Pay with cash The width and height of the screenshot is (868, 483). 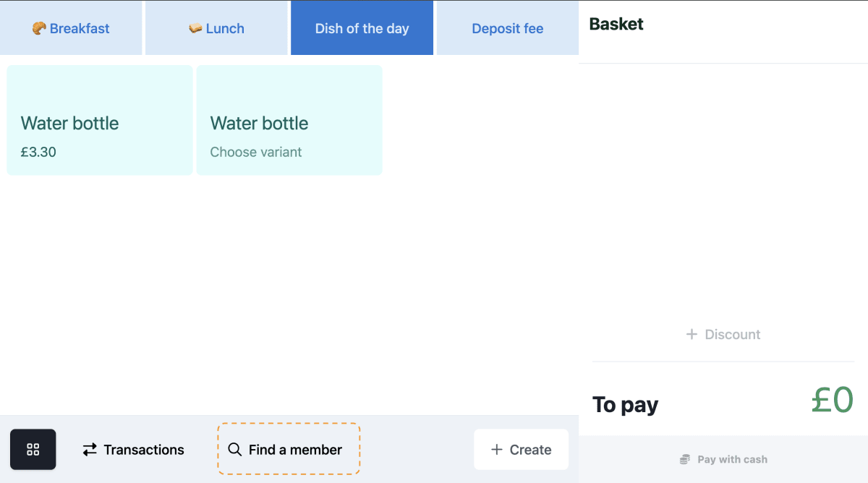click(x=732, y=459)
